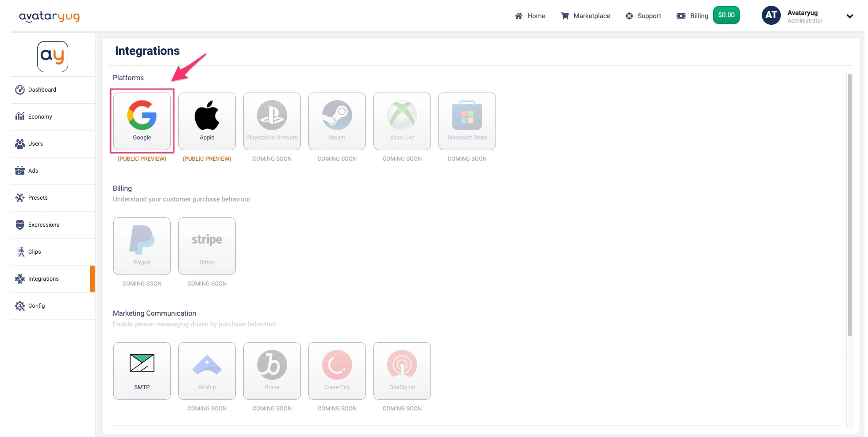The width and height of the screenshot is (868, 437).
Task: Click the Microsoft Store integration tile
Action: 467,121
